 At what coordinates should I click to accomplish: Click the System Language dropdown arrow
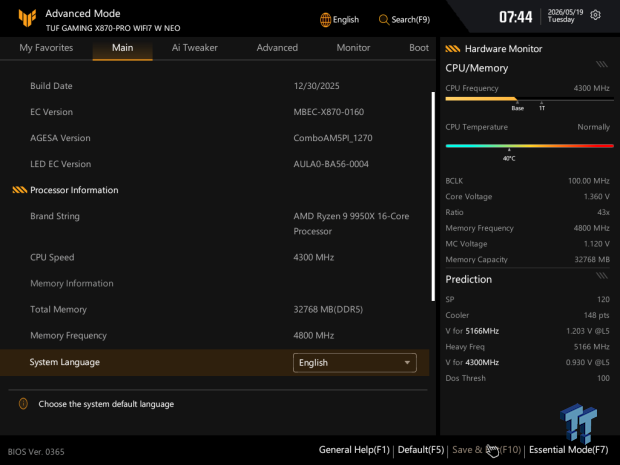tap(407, 363)
